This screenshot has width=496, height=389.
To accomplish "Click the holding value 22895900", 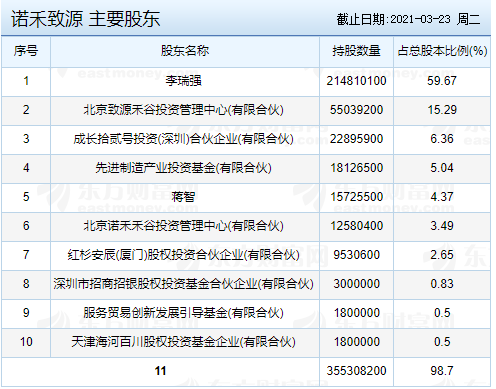I will point(356,139).
